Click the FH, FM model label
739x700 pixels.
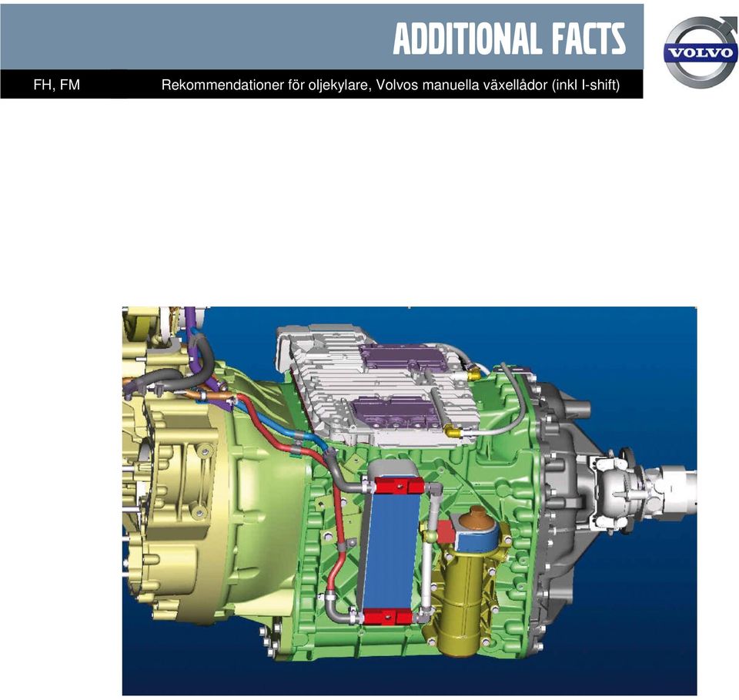(x=56, y=85)
